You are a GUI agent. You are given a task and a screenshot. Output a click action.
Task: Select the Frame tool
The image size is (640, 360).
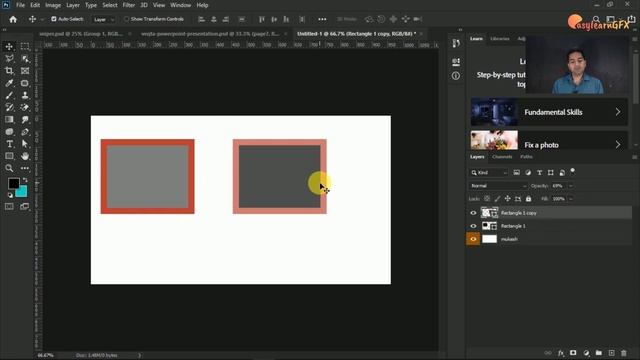click(25, 71)
